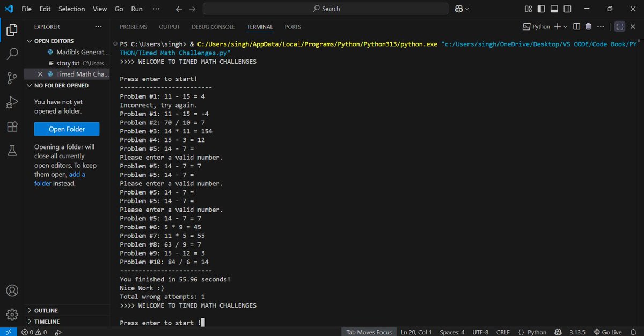Hide the panel with X icon
This screenshot has height=336, width=644.
(633, 27)
